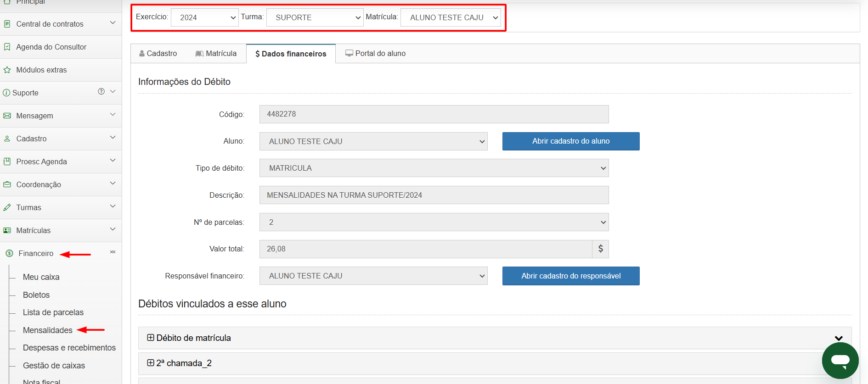Click plus icon on 2ª chamada_2

click(150, 363)
